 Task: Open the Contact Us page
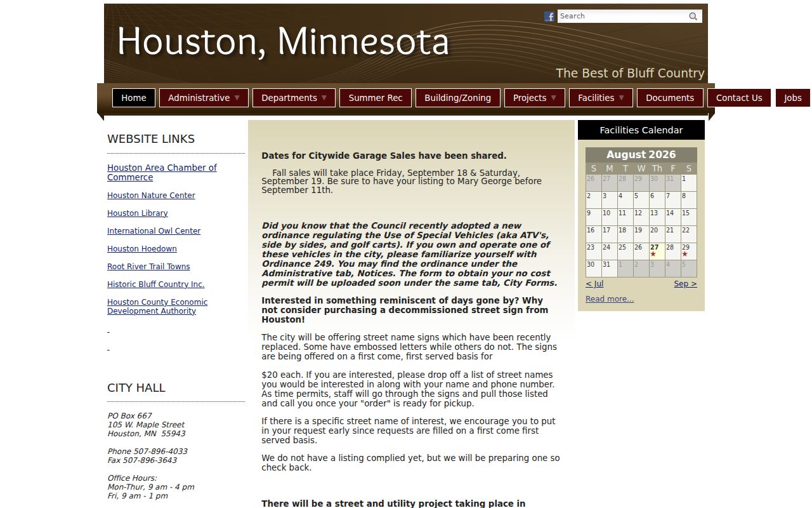739,98
